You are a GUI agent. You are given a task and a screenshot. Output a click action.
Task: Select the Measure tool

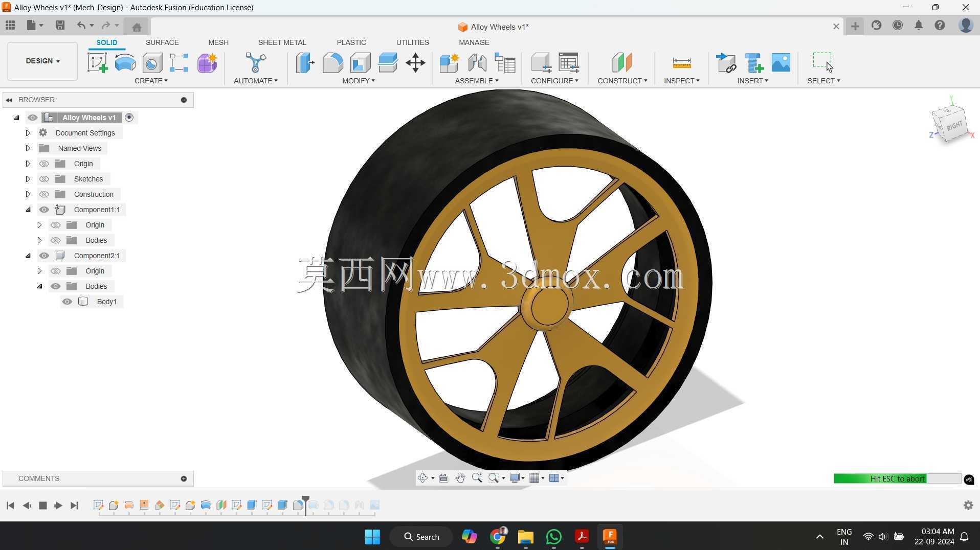click(681, 63)
